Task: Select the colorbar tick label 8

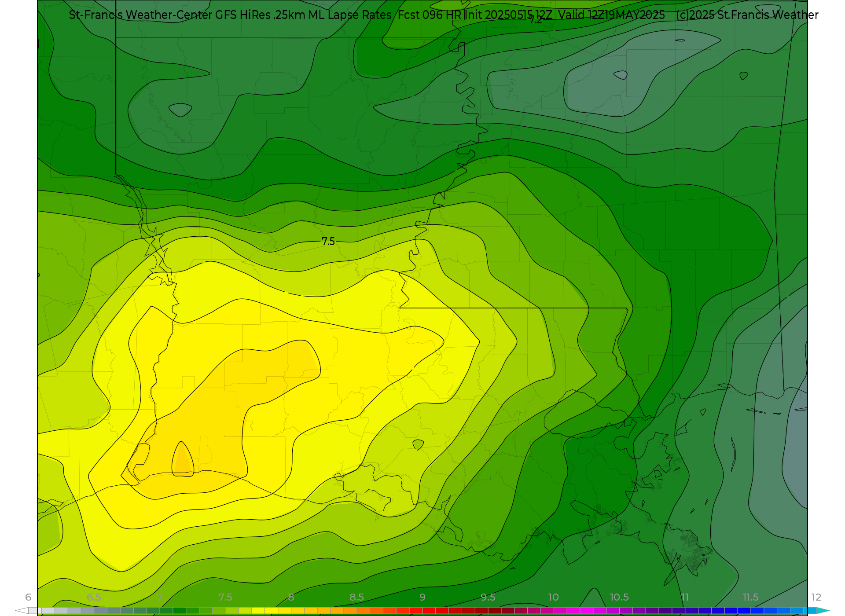Action: 291,597
